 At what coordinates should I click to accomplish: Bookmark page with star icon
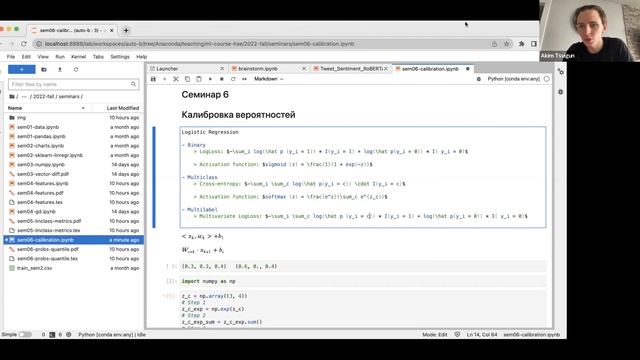point(507,44)
